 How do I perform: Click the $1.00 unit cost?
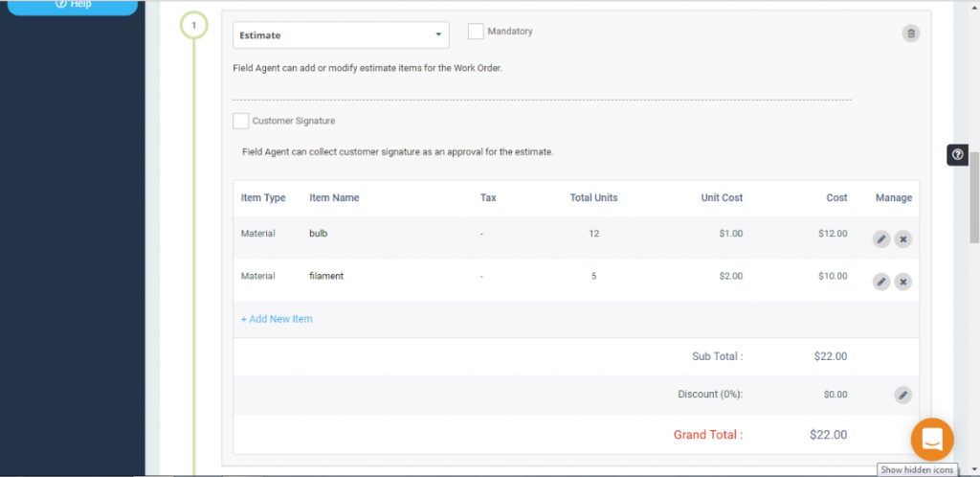(731, 233)
